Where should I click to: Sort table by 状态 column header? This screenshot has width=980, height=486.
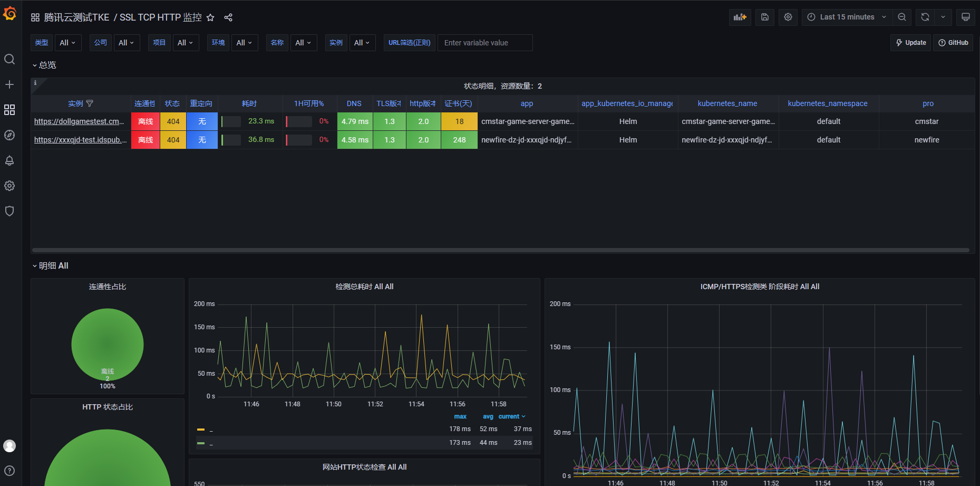pos(172,103)
